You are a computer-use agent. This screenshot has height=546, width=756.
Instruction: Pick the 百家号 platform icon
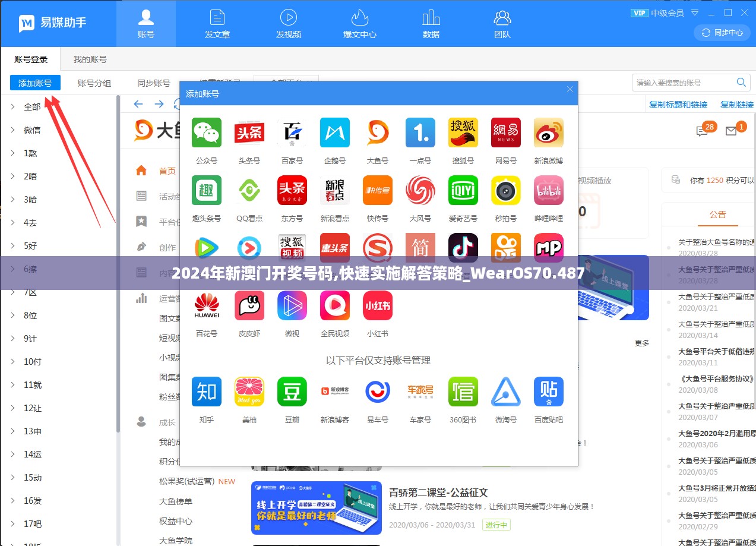292,132
